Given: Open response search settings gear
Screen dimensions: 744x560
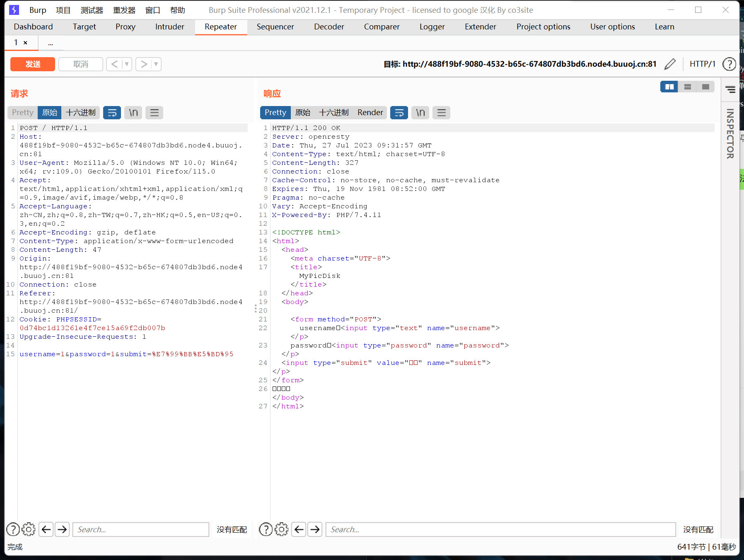Looking at the screenshot, I should [282, 529].
